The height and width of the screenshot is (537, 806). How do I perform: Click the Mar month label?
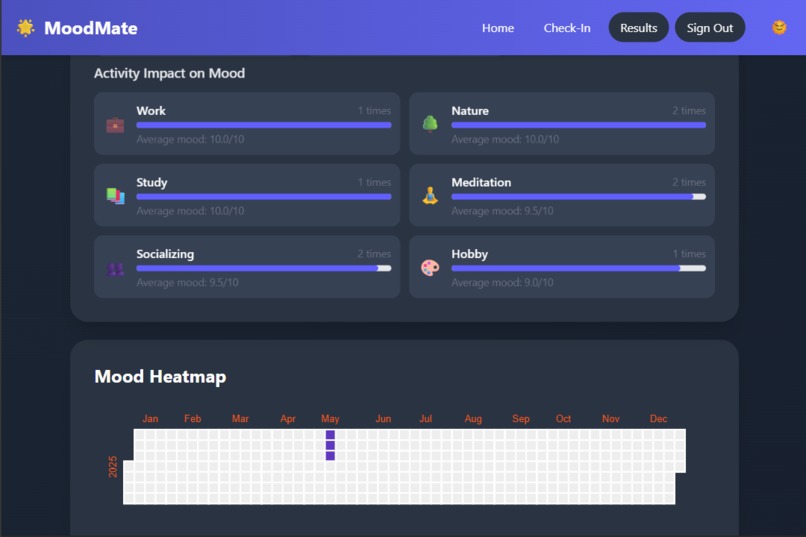(x=240, y=418)
